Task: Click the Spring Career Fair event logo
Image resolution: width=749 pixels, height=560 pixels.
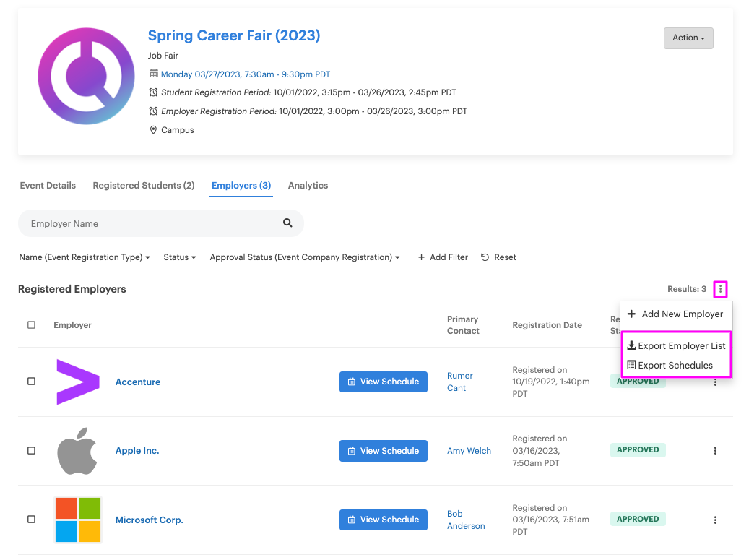Action: pos(86,76)
